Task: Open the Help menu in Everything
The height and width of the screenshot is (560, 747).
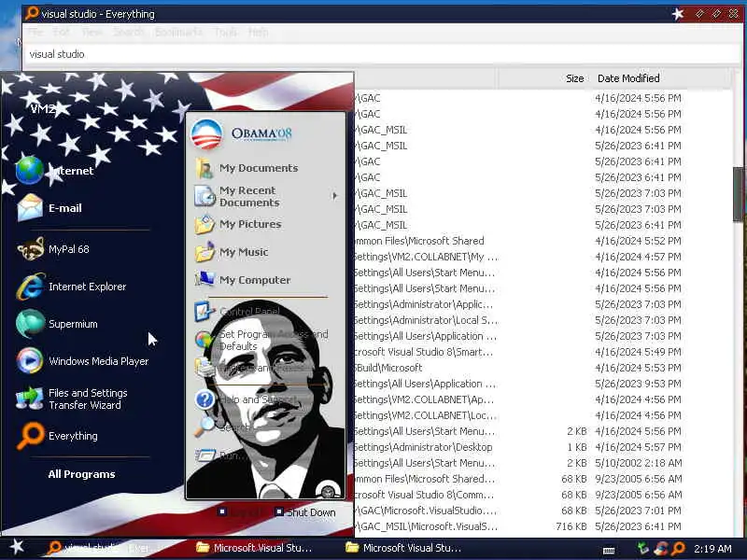Action: [x=259, y=32]
